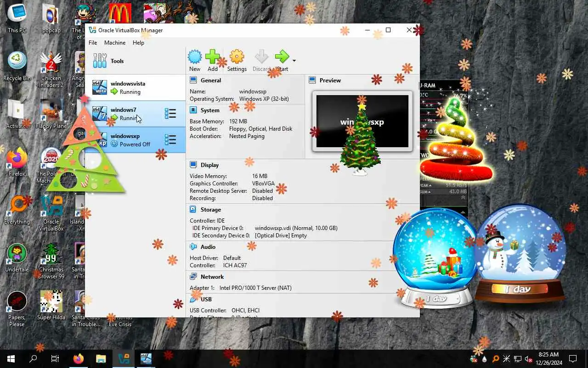Open Task View from the taskbar
Screen dimensions: 588x368
point(55,359)
